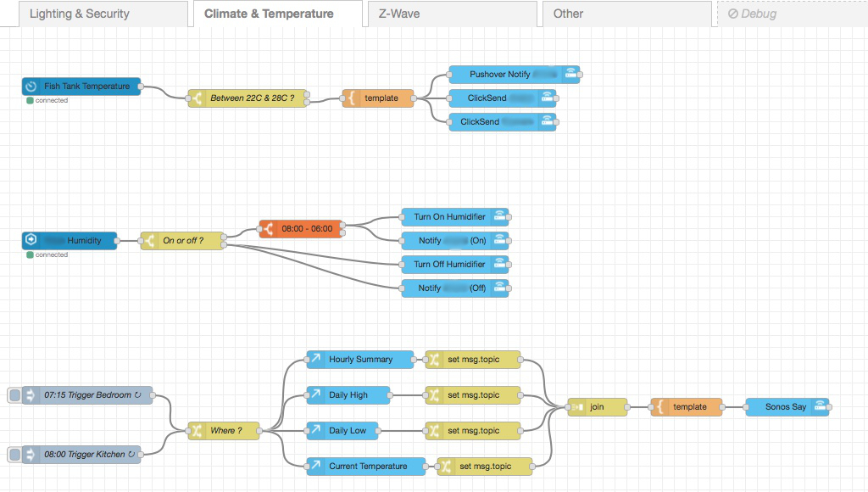Click the second ClickSend node's service icon
This screenshot has width=868, height=492.
pyautogui.click(x=547, y=122)
